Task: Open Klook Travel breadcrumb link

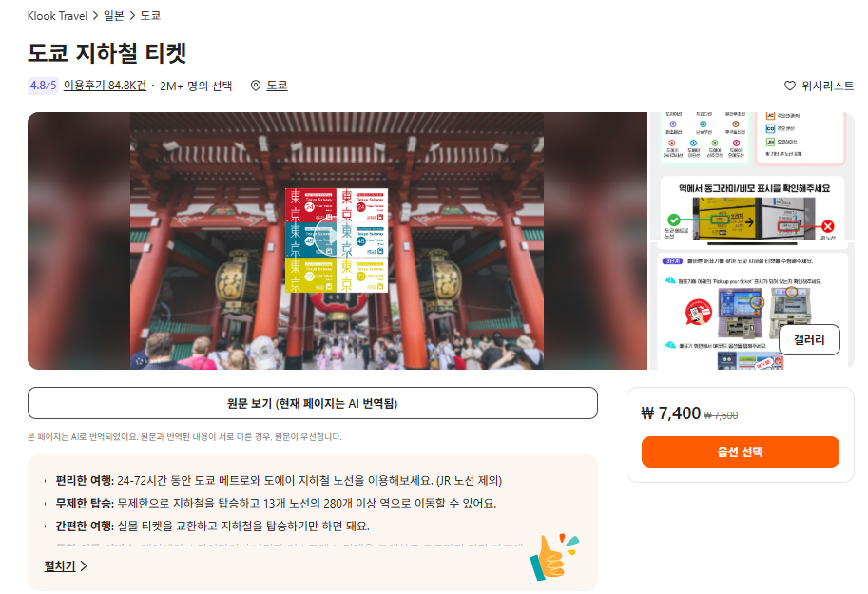Action: pyautogui.click(x=57, y=16)
